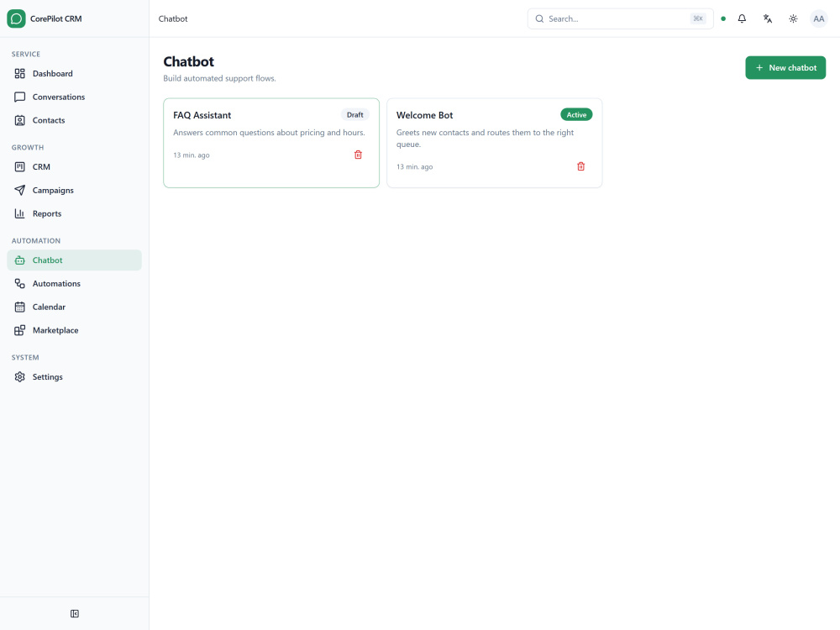This screenshot has width=840, height=630.
Task: Click the SERVICE section header
Action: pos(26,54)
